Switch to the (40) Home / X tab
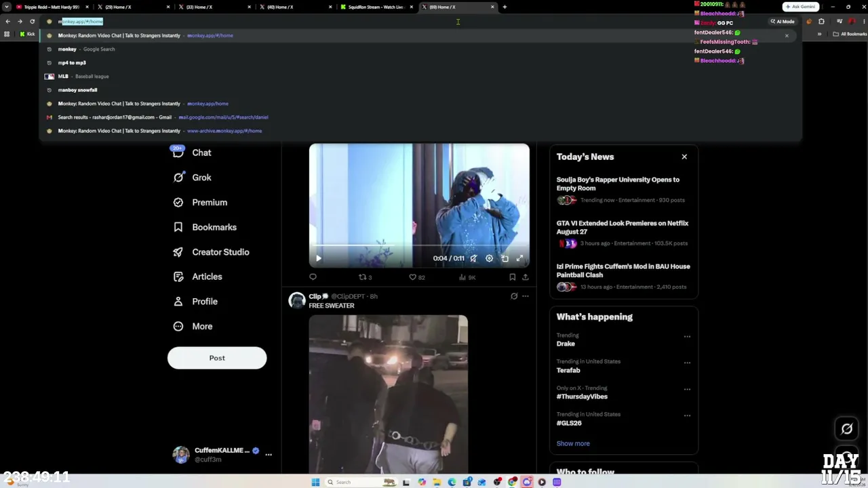Image resolution: width=868 pixels, height=488 pixels. 295,7
